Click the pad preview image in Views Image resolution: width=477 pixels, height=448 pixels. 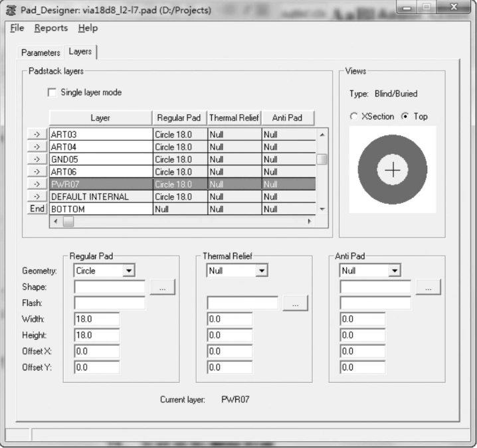point(393,169)
